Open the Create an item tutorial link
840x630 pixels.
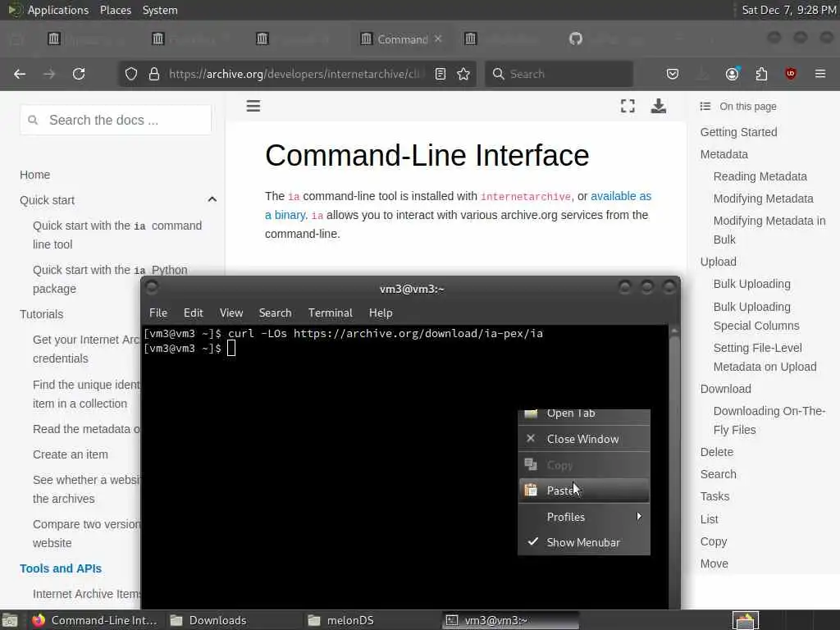(x=71, y=454)
